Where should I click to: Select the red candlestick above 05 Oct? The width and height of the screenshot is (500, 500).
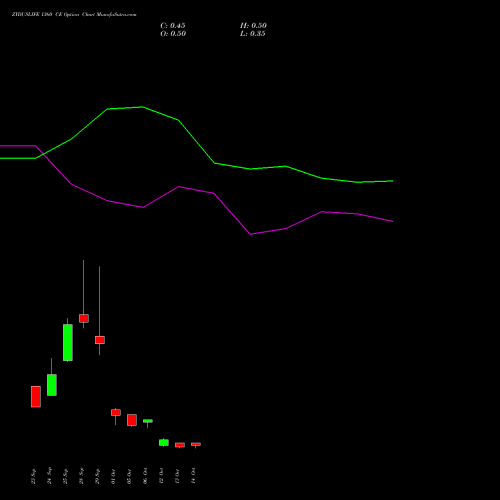pos(132,420)
